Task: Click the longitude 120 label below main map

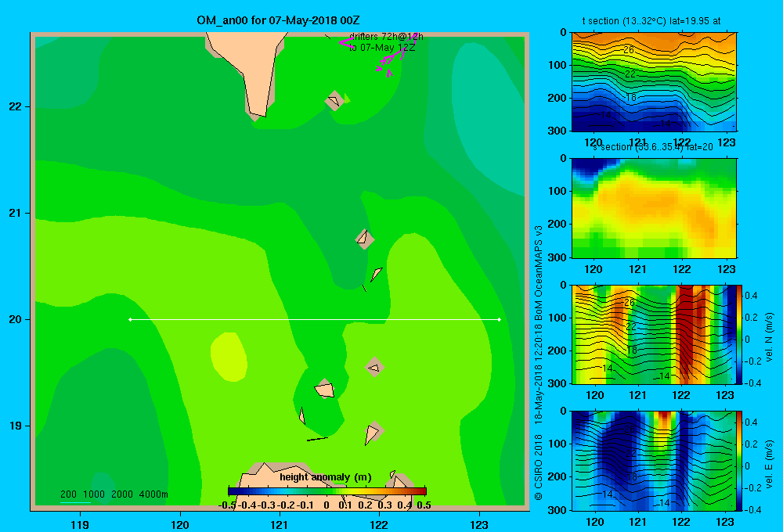Action: coord(180,525)
